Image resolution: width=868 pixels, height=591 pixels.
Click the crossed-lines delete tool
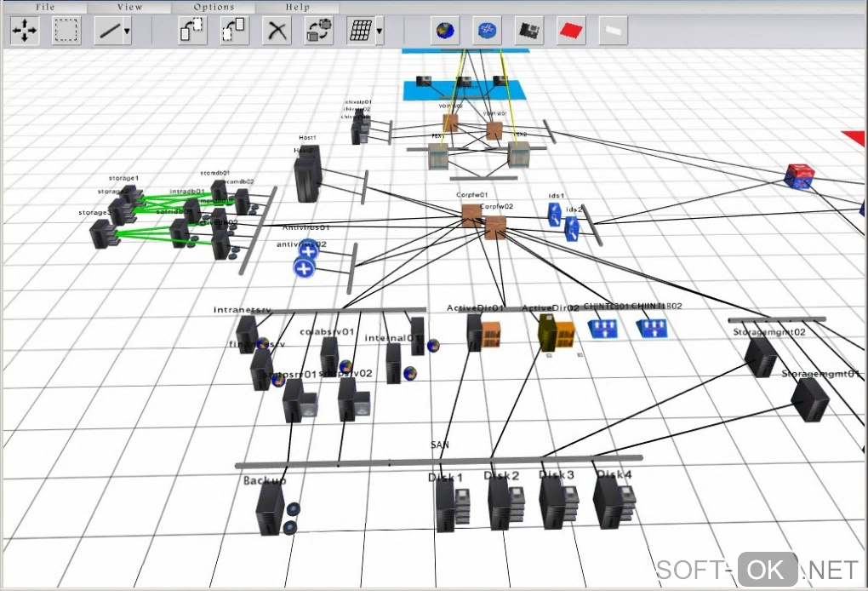pyautogui.click(x=277, y=30)
